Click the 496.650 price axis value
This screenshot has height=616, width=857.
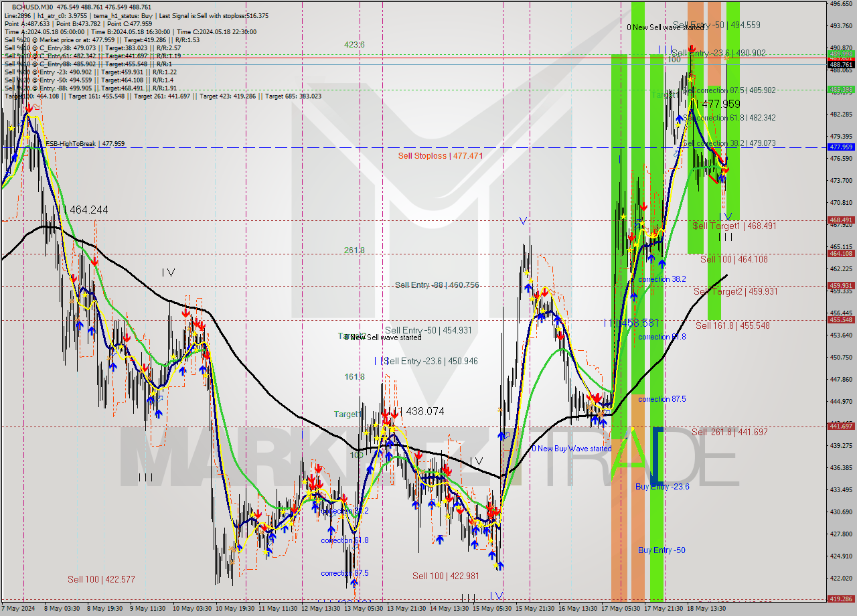click(842, 4)
